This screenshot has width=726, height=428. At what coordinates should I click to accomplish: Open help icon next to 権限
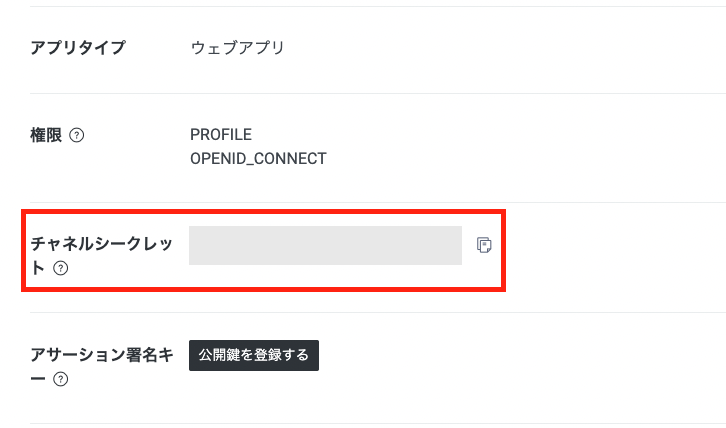(78, 135)
